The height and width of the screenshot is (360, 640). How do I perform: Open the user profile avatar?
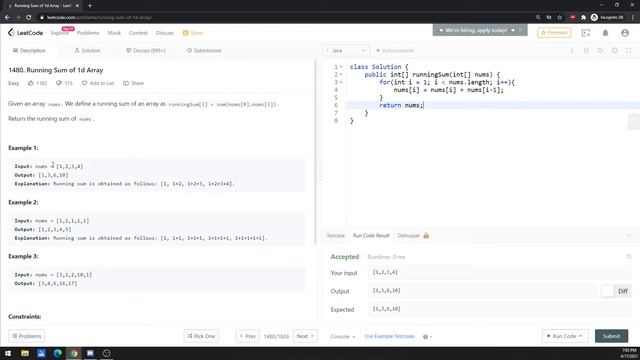(x=624, y=33)
